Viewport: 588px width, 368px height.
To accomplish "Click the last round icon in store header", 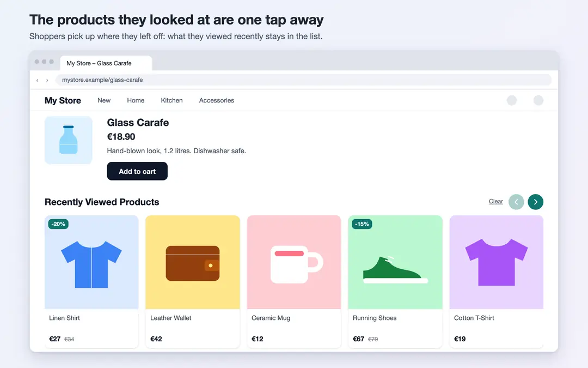I will 538,100.
